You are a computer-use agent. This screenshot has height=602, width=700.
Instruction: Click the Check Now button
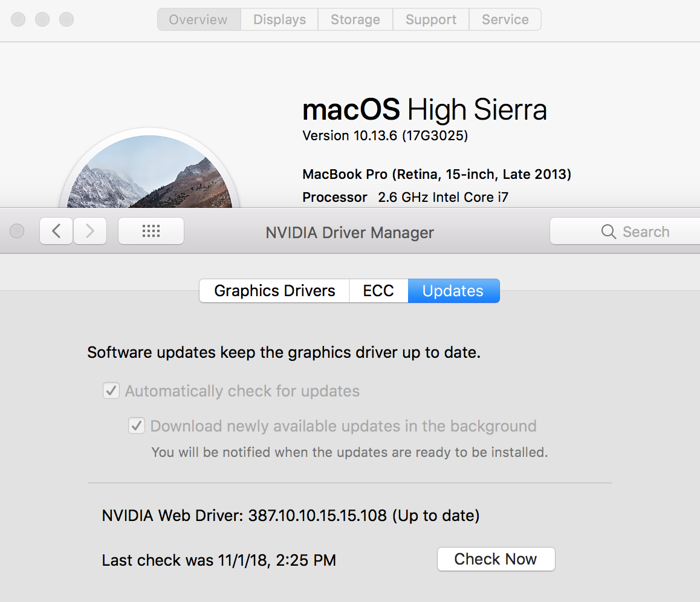click(496, 559)
